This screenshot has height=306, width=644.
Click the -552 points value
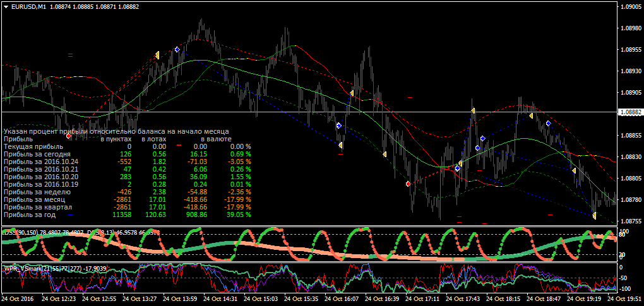coord(124,162)
